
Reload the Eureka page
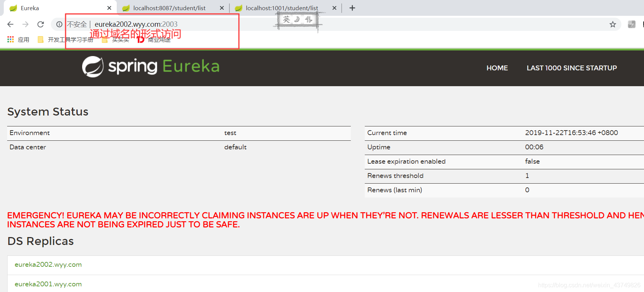tap(41, 24)
